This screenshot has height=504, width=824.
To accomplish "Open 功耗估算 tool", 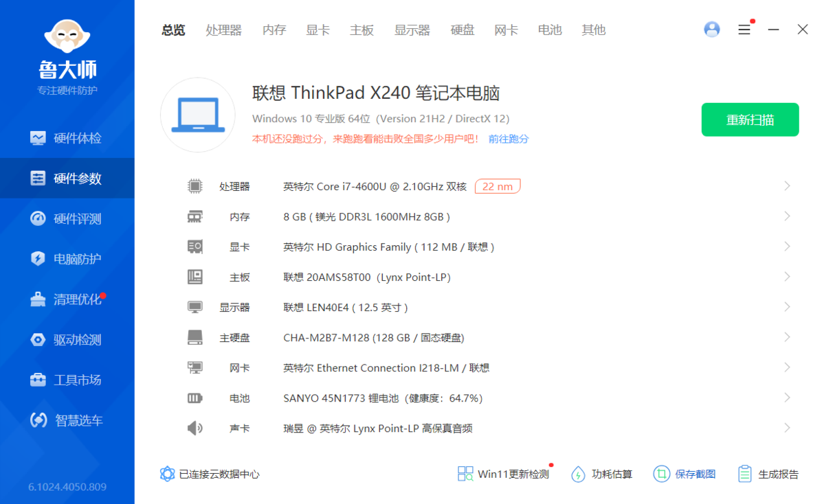I will pos(602,474).
